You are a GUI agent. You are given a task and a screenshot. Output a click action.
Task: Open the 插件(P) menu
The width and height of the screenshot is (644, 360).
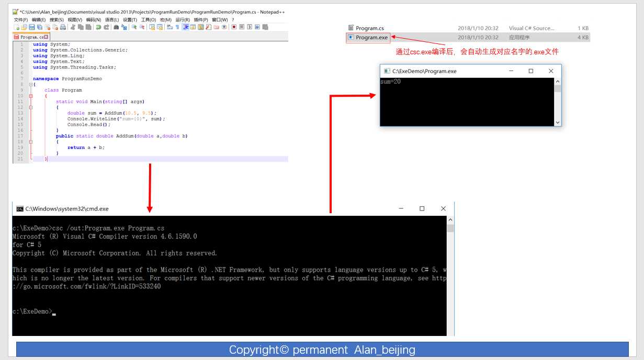pyautogui.click(x=201, y=20)
